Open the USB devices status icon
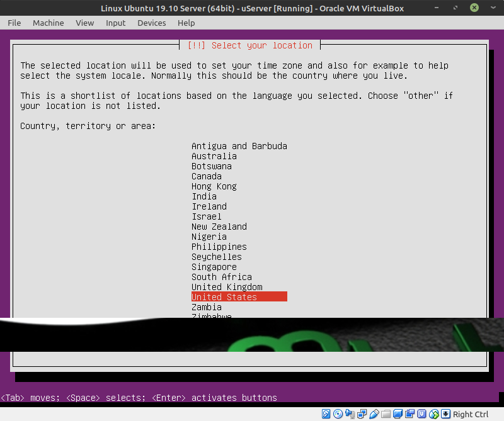This screenshot has width=504, height=421. click(374, 414)
